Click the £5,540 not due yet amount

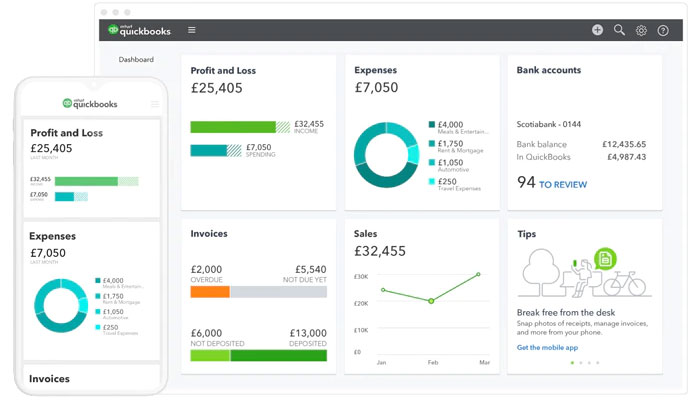(x=311, y=269)
